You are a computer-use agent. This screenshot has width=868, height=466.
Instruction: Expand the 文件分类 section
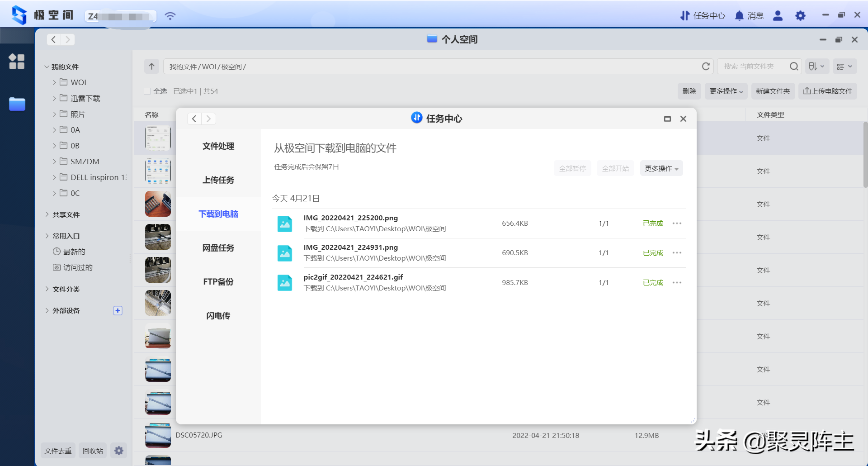click(47, 289)
